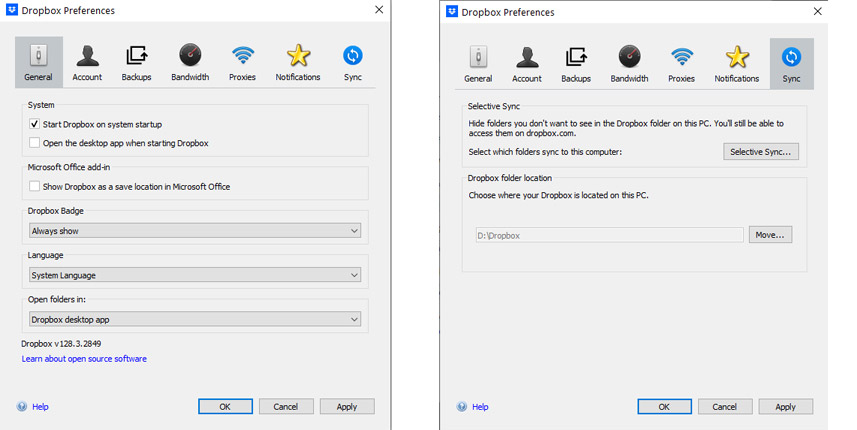Expand 'Open folders in' Dropbox desktop app dropdown

(x=195, y=319)
